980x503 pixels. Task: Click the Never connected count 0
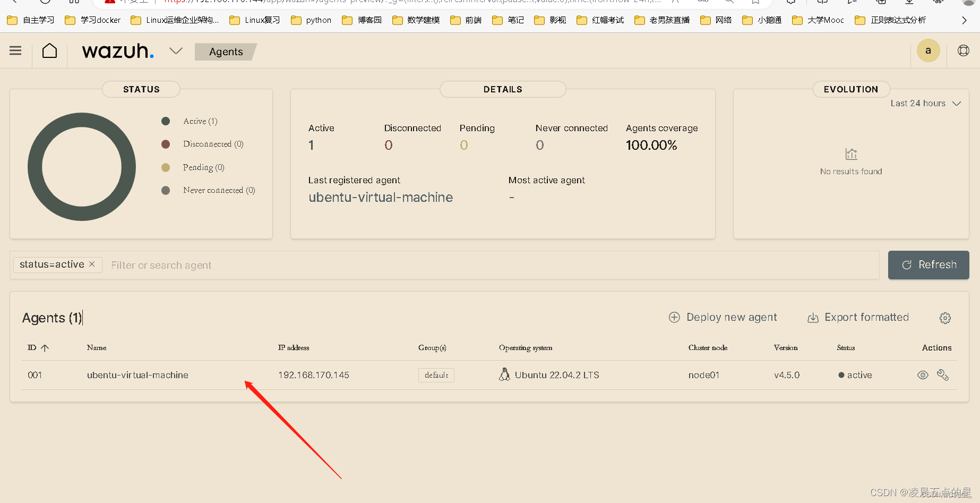coord(540,145)
